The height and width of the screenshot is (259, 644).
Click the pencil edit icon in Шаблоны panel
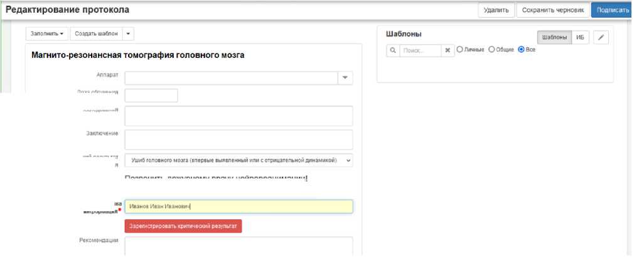point(601,38)
